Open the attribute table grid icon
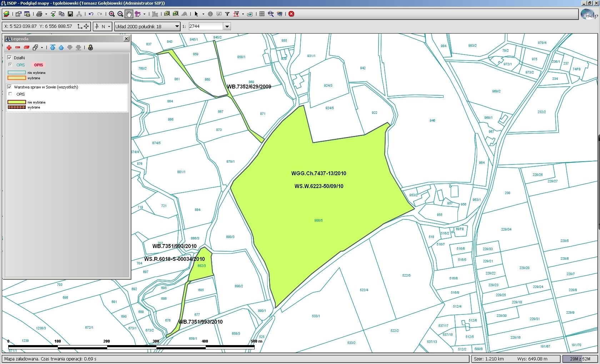 click(262, 14)
